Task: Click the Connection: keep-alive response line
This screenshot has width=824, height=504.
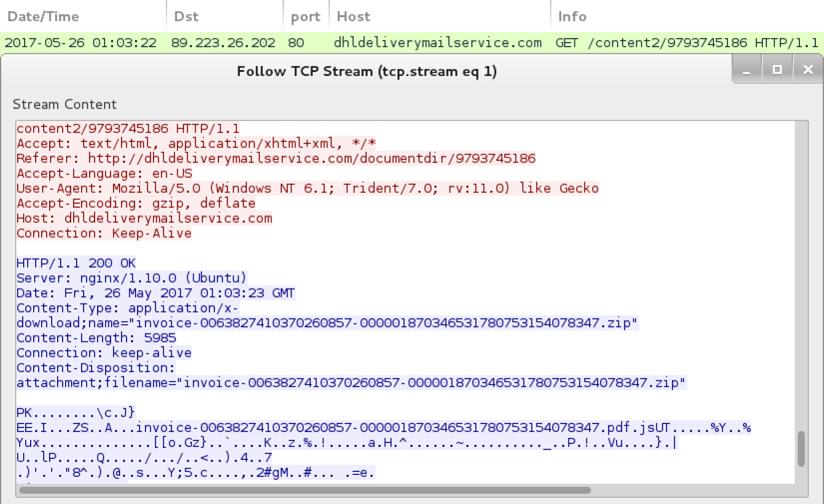Action: click(104, 353)
